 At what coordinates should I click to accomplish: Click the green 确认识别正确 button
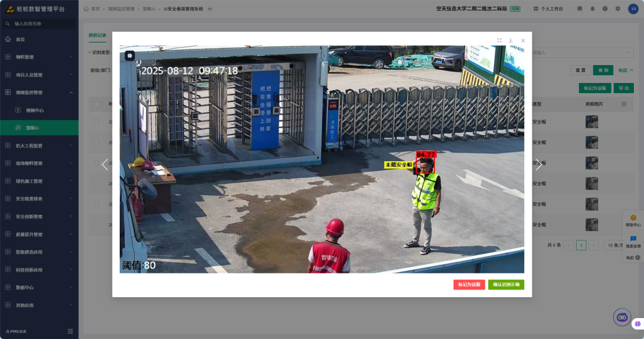click(x=506, y=284)
